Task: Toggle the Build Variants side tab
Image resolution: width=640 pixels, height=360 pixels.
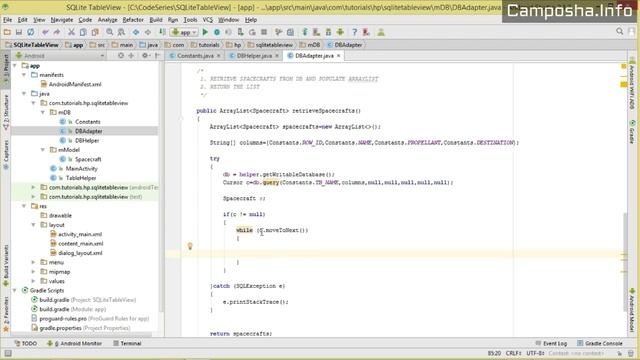Action: pos(6,265)
